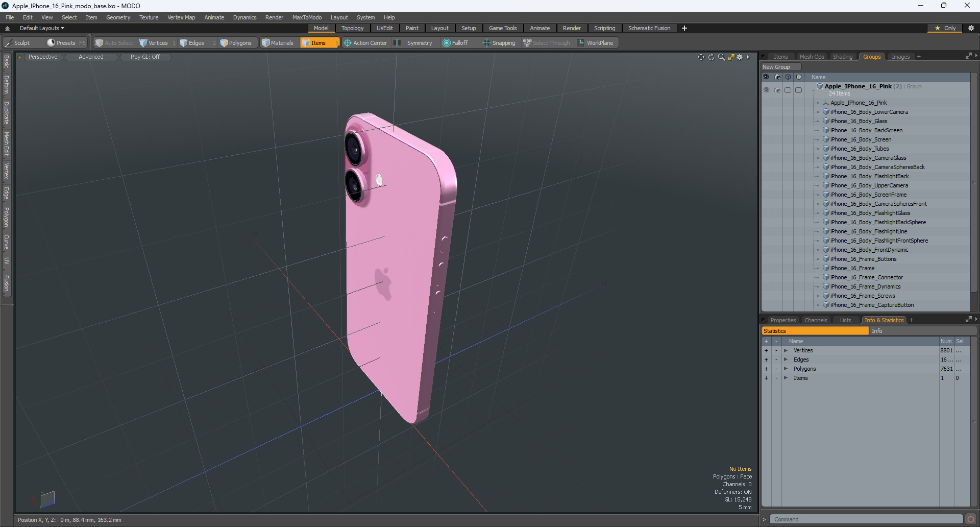The width and height of the screenshot is (980, 527).
Task: Maximize the Groups panel with the arrows icon
Action: click(968, 56)
